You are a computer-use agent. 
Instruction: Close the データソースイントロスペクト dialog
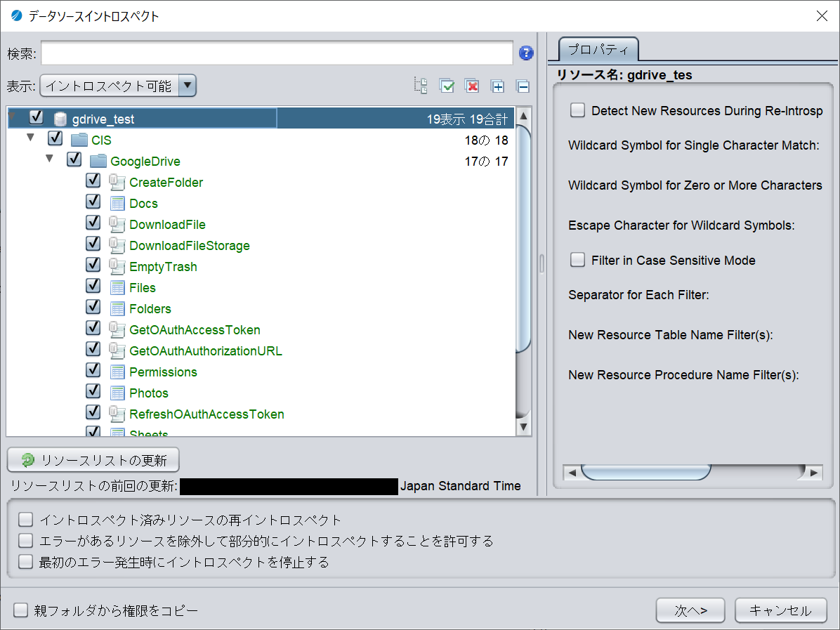pos(822,16)
